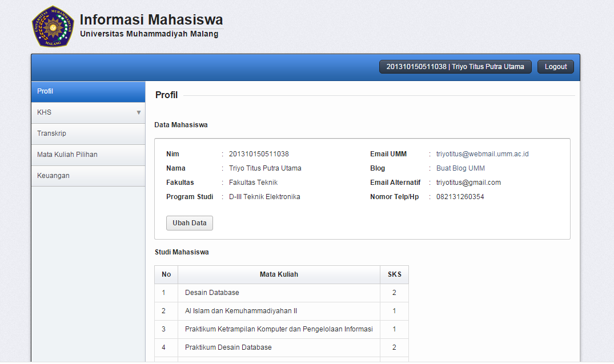This screenshot has height=364, width=614.
Task: Click row number 4 in course table
Action: [x=164, y=347]
